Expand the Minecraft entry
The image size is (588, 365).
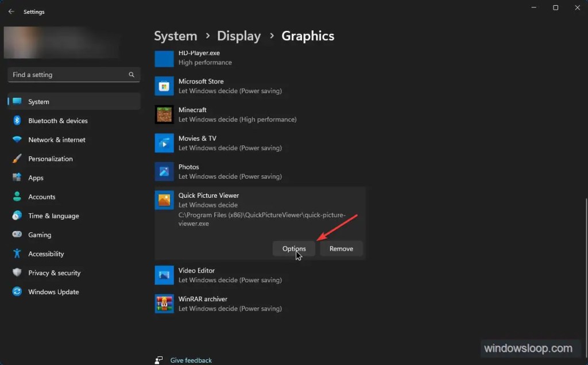coord(260,114)
